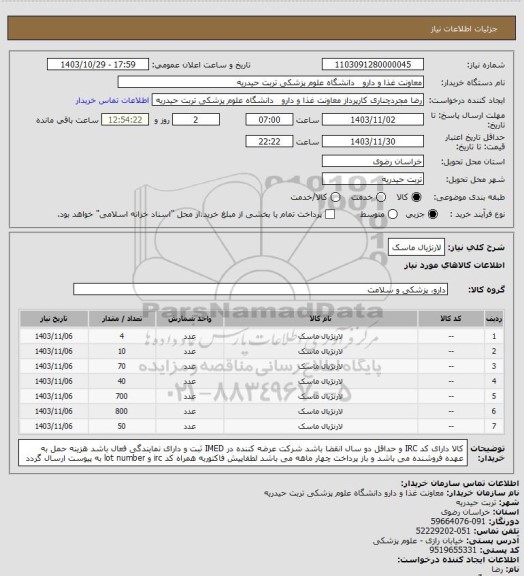The height and width of the screenshot is (576, 524).
Task: Click quantity 700 in row 5
Action: 122,396
